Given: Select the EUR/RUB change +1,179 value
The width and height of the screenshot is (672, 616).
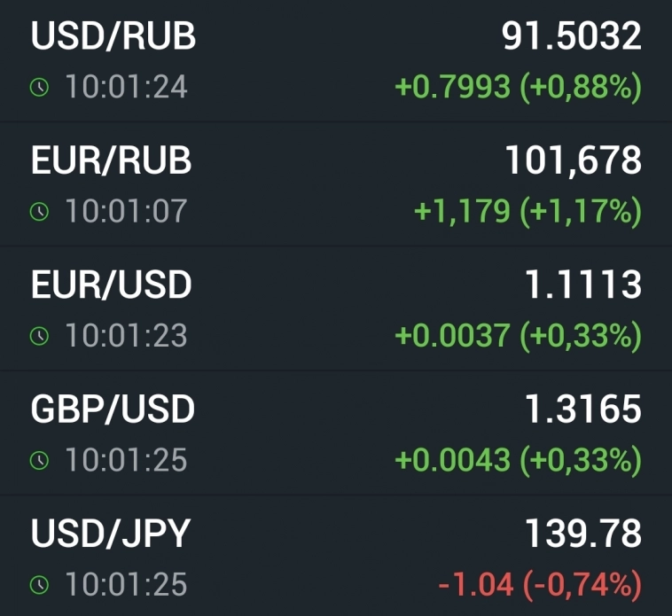Looking at the screenshot, I should click(x=462, y=212).
